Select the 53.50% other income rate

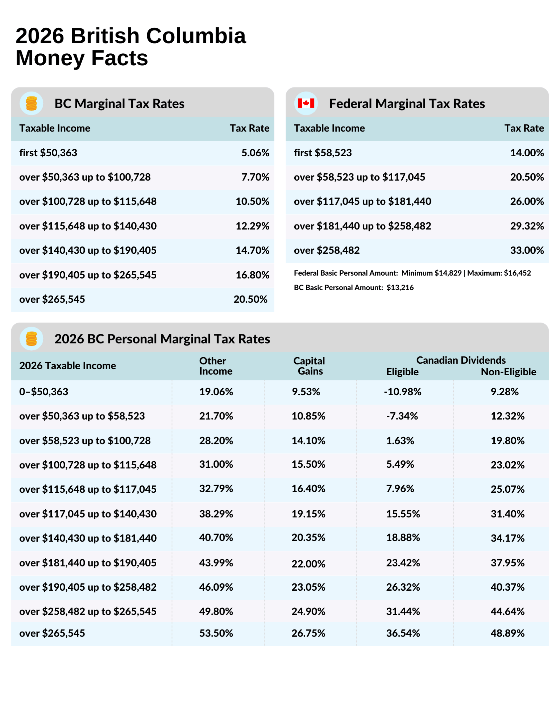216,633
